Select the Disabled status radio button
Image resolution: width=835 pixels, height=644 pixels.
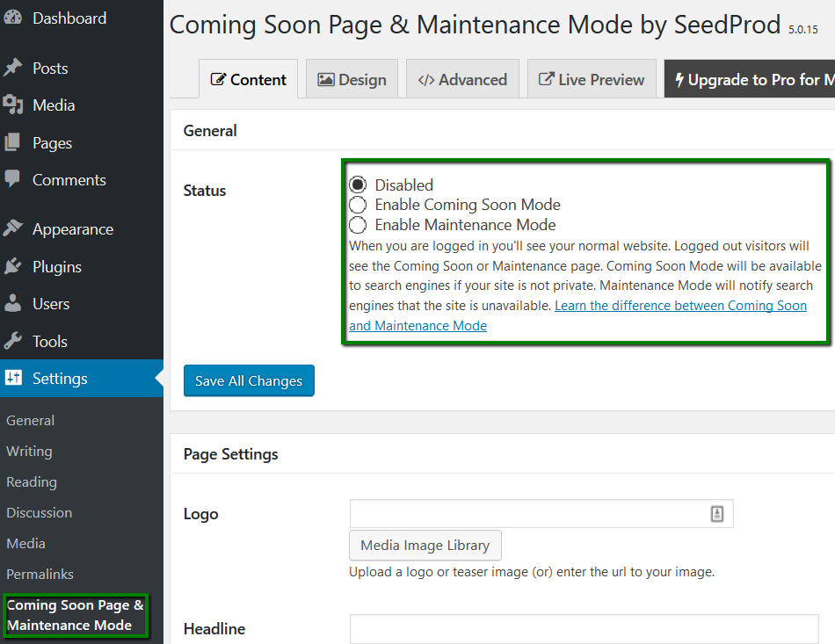pos(358,185)
